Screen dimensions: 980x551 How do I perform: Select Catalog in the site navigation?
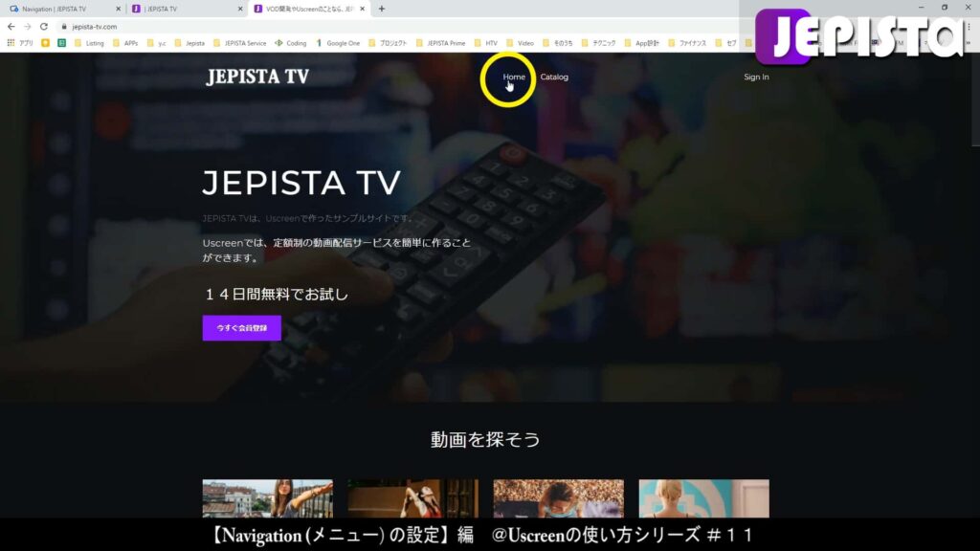(x=553, y=77)
